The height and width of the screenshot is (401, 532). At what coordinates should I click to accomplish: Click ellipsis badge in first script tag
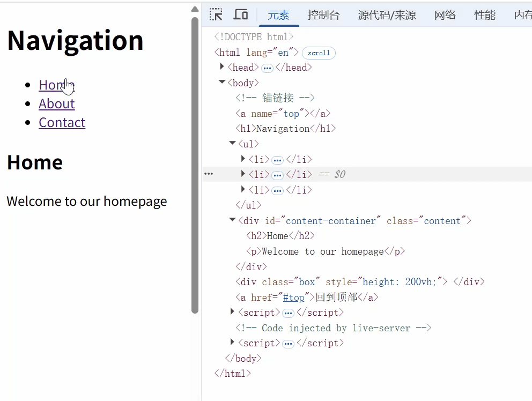point(288,313)
